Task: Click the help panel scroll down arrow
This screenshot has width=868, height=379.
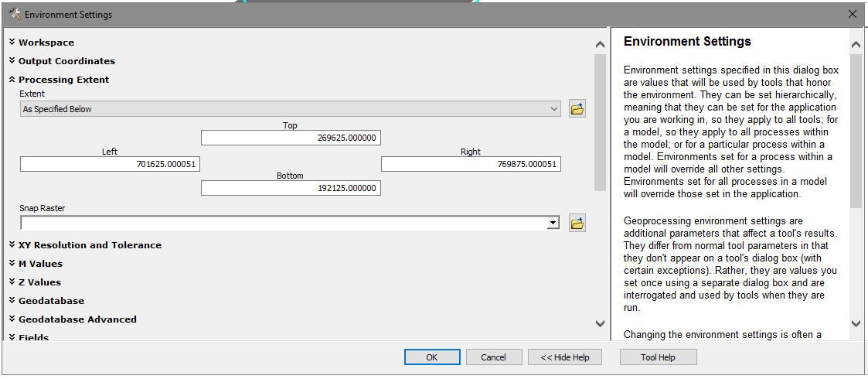Action: pyautogui.click(x=855, y=323)
